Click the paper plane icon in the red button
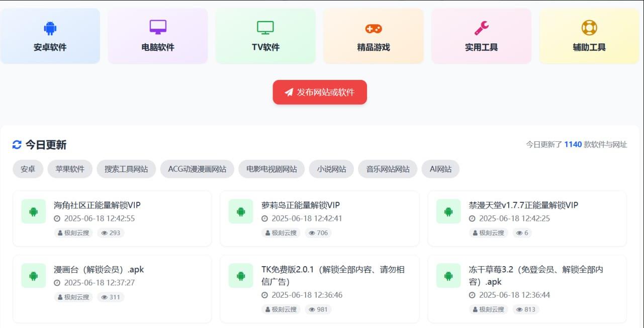644x328 pixels. (288, 92)
